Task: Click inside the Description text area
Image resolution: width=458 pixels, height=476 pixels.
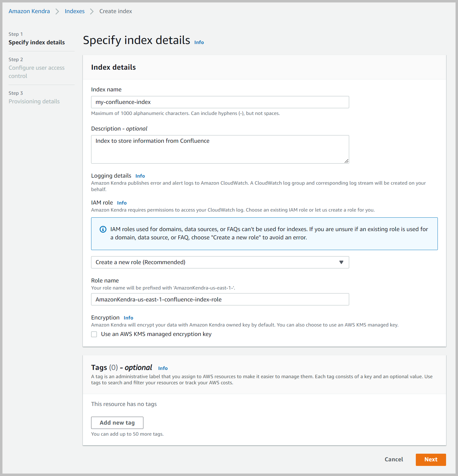Action: [x=220, y=149]
